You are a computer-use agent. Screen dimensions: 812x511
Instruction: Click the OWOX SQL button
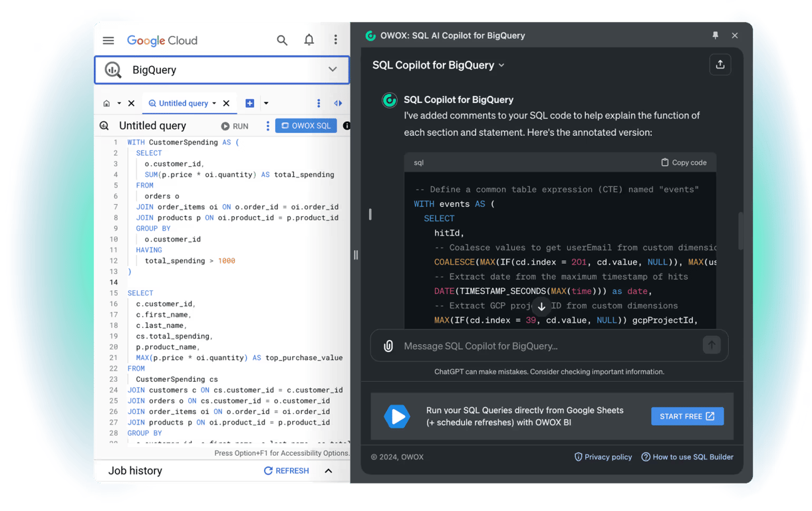tap(306, 126)
